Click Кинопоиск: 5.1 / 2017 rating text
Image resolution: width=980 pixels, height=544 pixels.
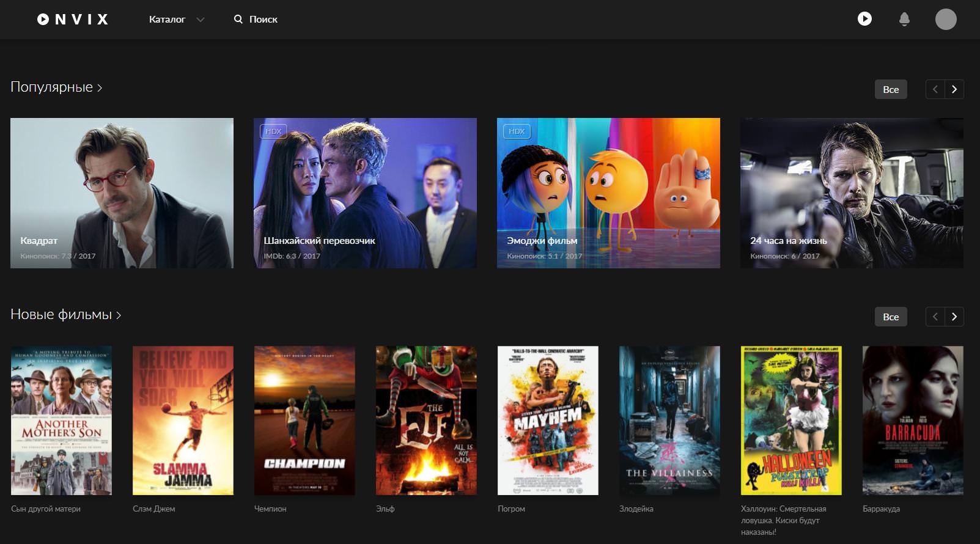coord(544,256)
